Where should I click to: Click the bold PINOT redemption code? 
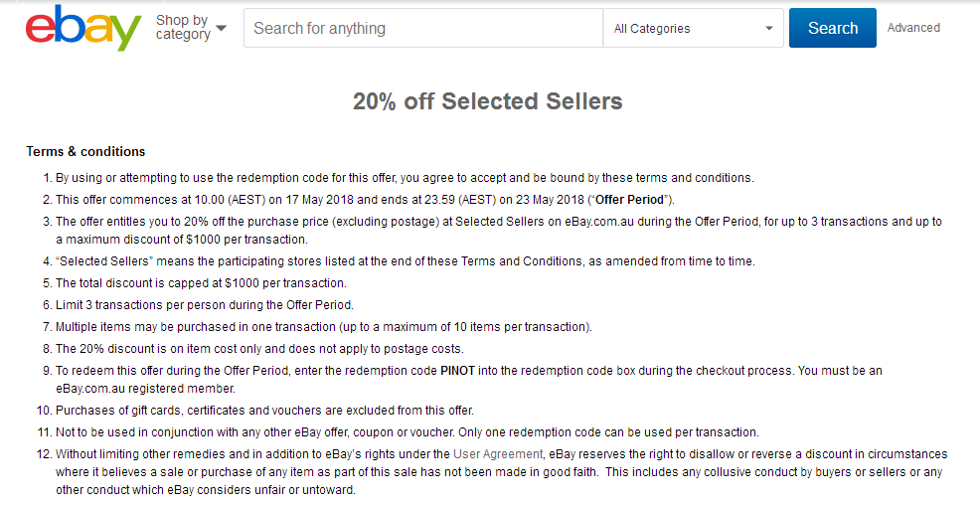click(457, 370)
